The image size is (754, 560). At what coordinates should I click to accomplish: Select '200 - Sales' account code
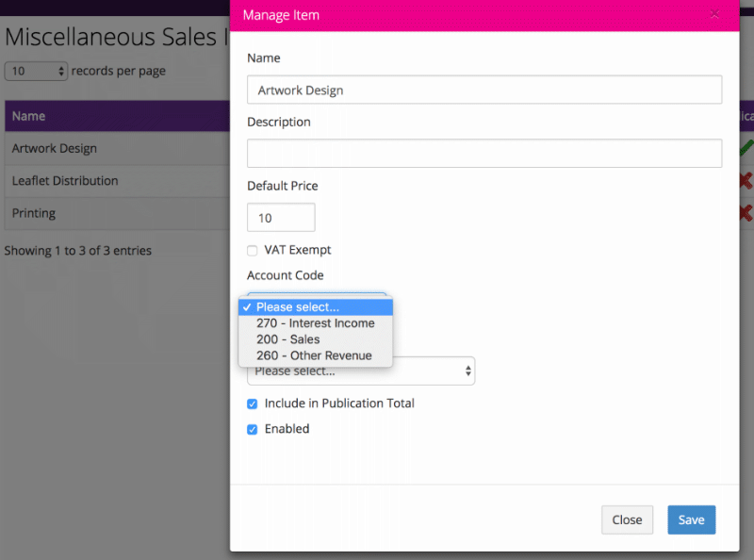(288, 339)
